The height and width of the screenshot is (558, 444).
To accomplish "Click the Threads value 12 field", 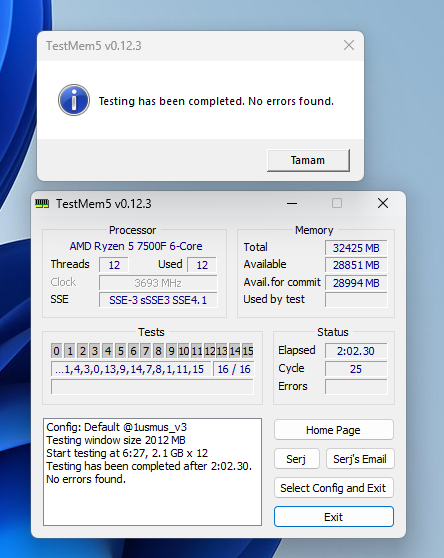I will click(114, 265).
